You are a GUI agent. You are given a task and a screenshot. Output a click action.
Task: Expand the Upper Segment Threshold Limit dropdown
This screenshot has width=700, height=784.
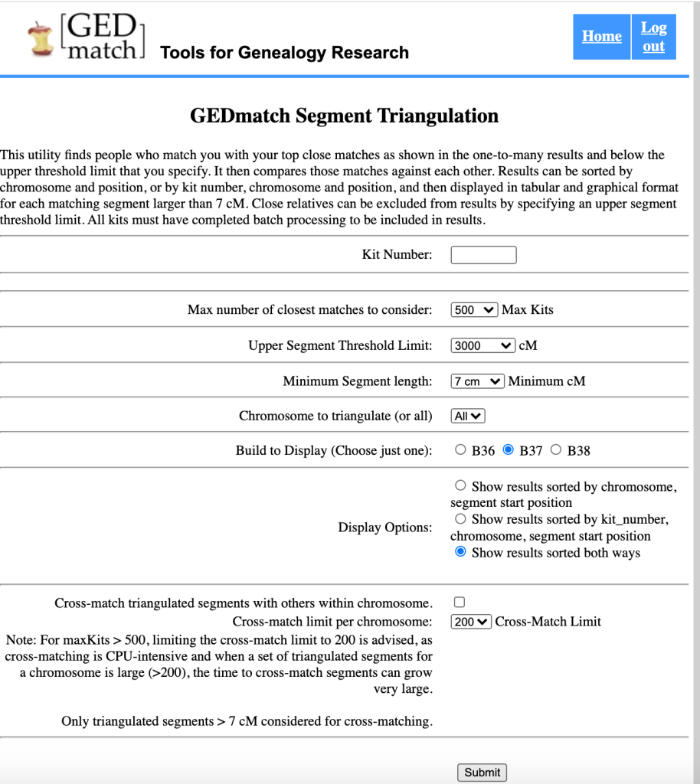tap(482, 345)
